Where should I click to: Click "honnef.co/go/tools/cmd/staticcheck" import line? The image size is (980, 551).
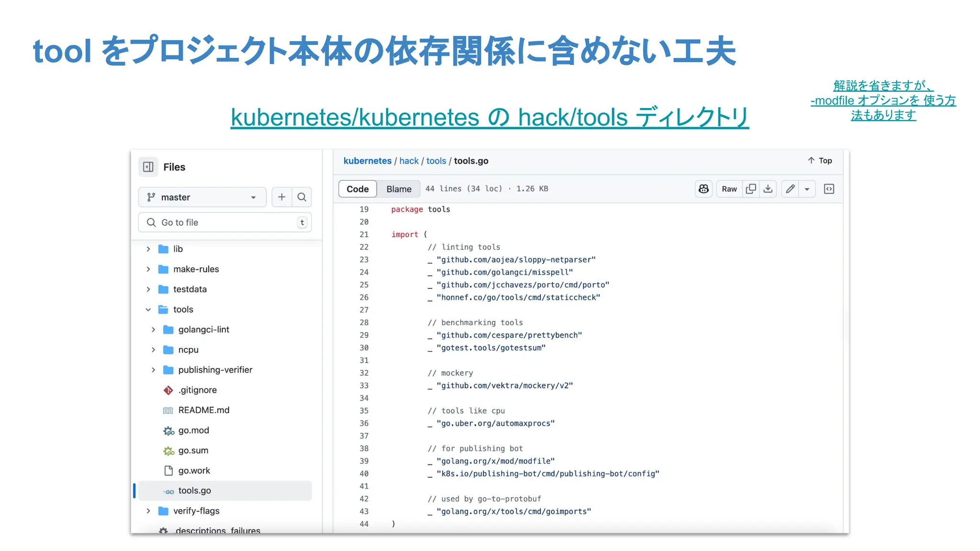pyautogui.click(x=514, y=298)
